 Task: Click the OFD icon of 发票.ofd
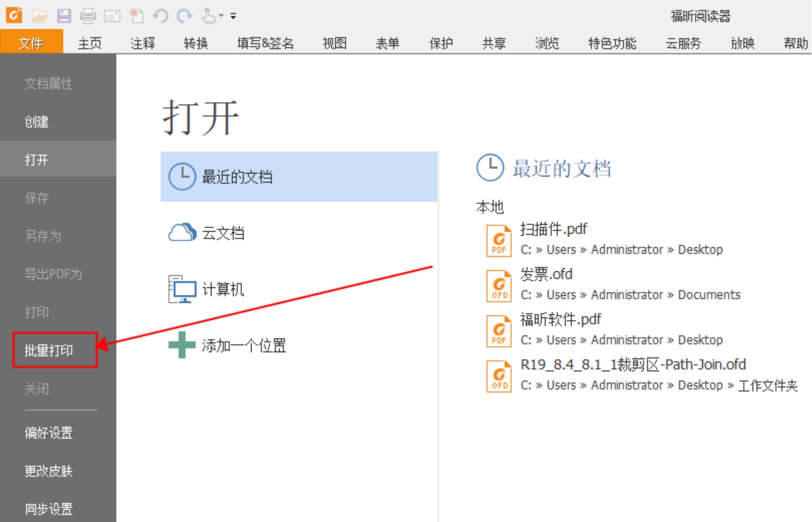point(499,286)
